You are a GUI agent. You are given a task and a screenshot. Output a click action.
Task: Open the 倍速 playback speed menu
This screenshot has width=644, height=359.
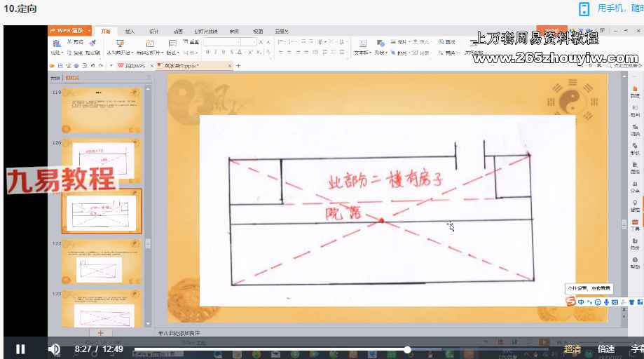coord(606,349)
